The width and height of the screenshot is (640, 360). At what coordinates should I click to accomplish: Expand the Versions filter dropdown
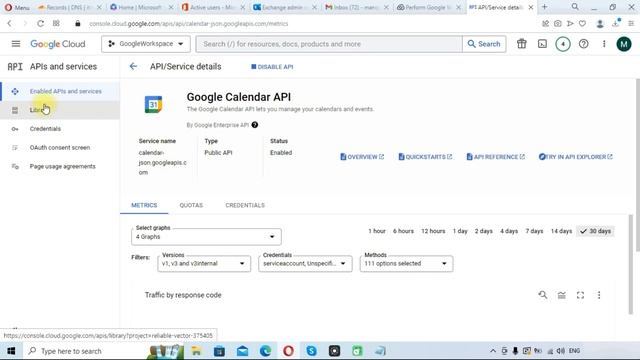pos(204,264)
